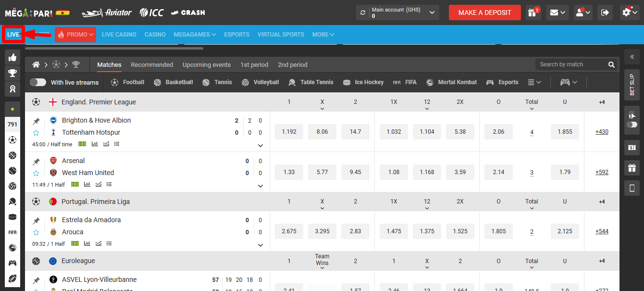Enable the With live streams toggle
Screen dimensions: 644x291
click(x=38, y=82)
